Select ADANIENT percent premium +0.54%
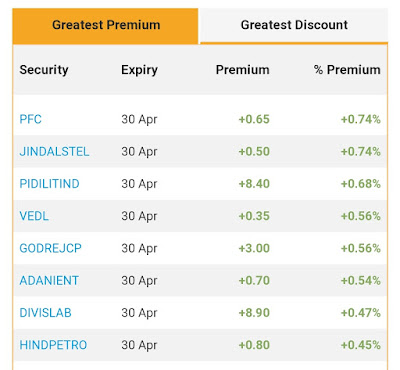The image size is (400, 370). (360, 281)
